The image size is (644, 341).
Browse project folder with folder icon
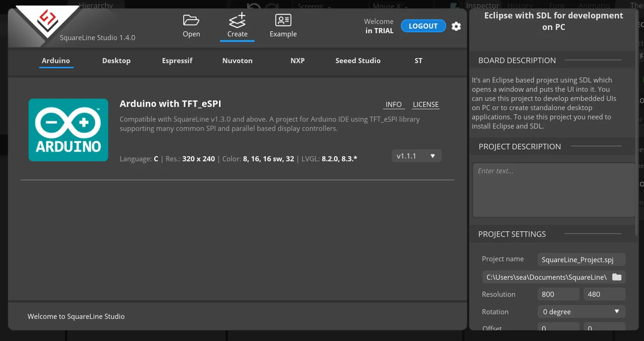tap(617, 277)
